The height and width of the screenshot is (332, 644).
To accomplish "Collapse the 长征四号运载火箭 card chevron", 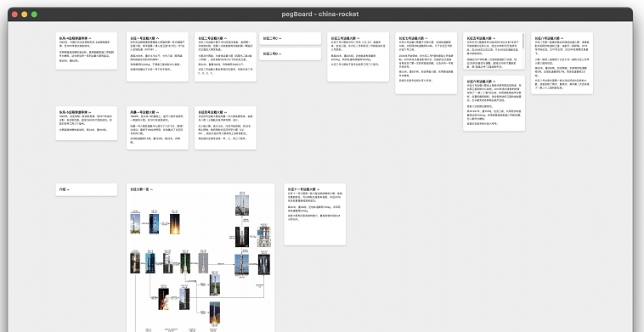I will point(226,112).
